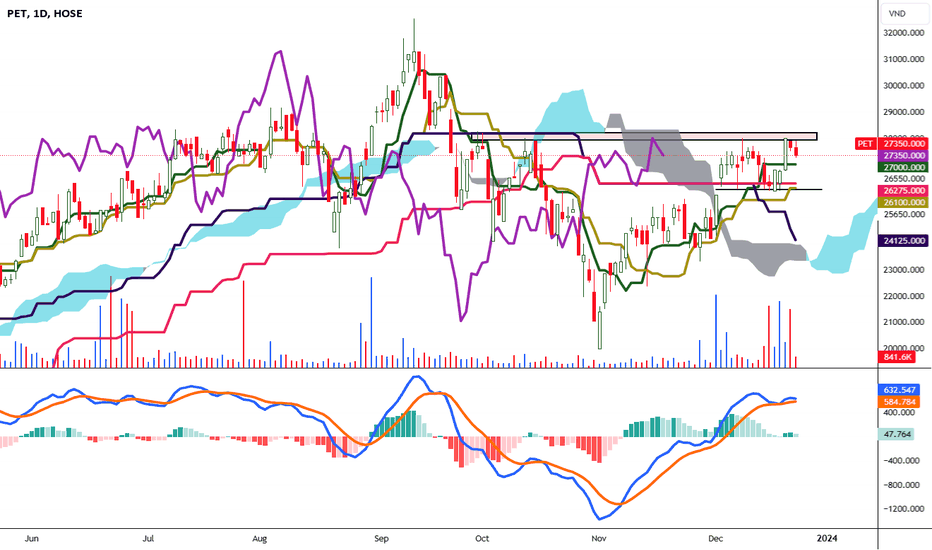Click the Aug date axis label
The height and width of the screenshot is (550, 932).
(259, 539)
